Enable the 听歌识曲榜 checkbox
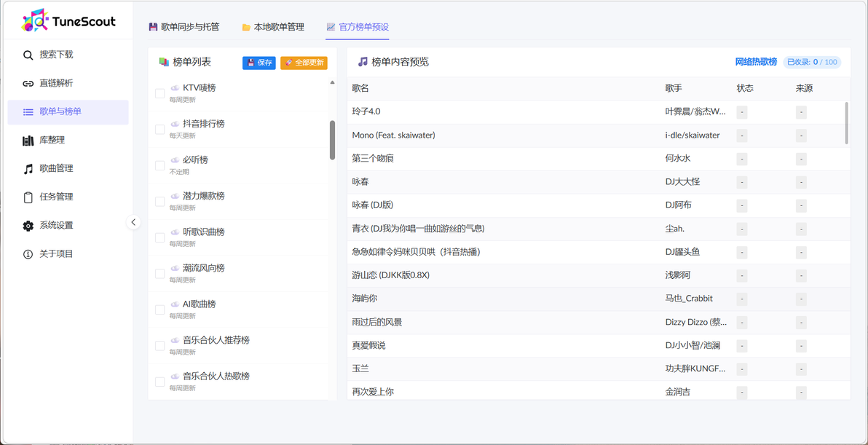Screen dimensions: 868x445 (160, 237)
